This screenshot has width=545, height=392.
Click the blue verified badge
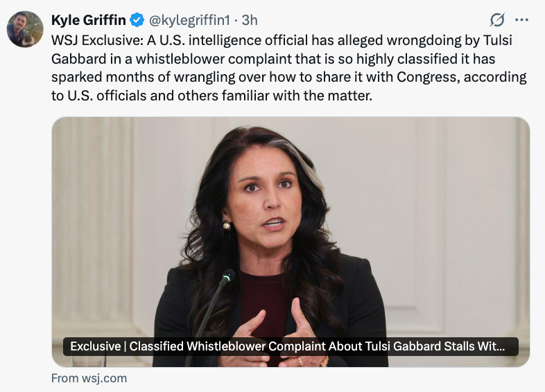138,20
